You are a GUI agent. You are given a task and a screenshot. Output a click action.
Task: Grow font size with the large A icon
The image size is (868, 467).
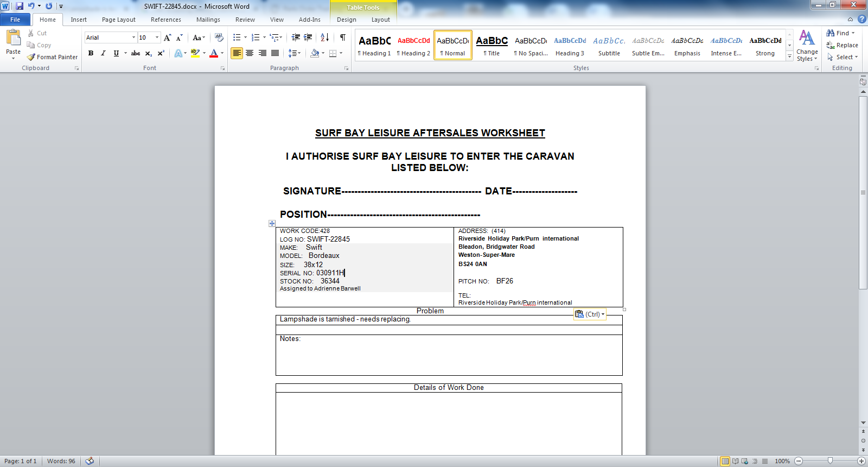point(167,37)
